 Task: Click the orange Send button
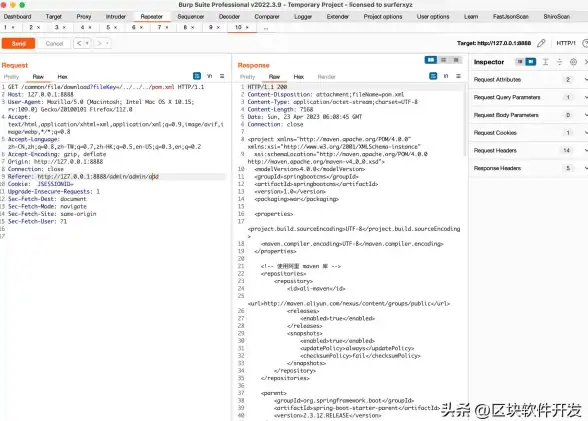coord(18,43)
